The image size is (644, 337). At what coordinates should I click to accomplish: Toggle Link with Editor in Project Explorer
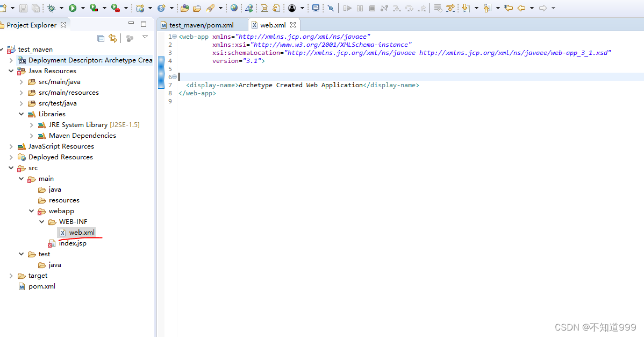coord(112,38)
